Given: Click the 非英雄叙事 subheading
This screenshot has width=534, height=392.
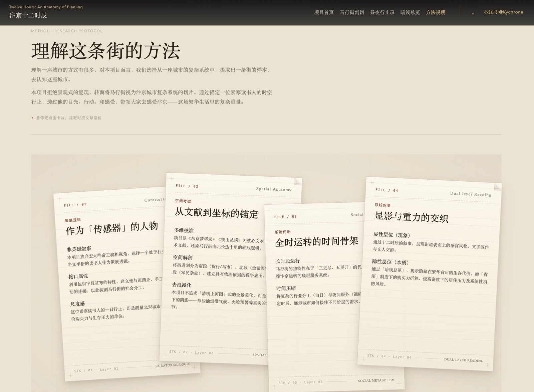Looking at the screenshot, I should tap(79, 249).
